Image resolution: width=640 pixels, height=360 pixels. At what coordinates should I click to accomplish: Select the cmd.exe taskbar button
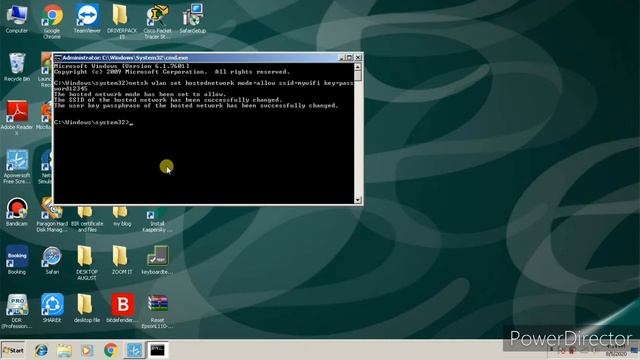pos(158,350)
